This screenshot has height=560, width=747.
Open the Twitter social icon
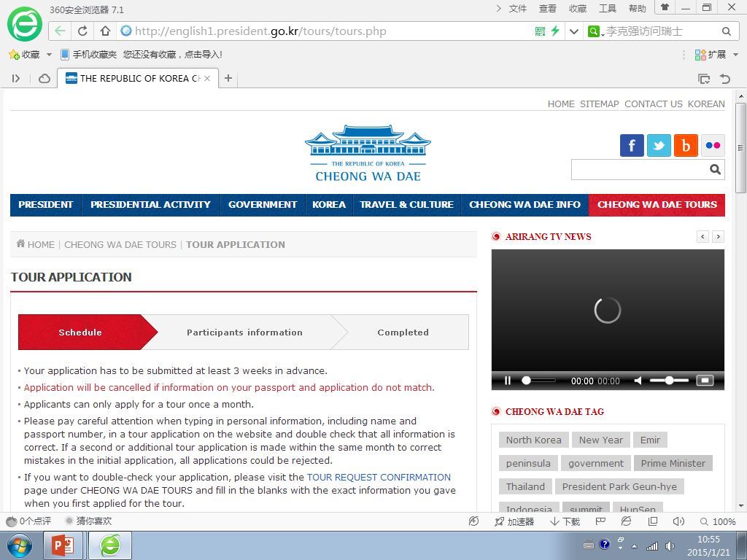(659, 145)
